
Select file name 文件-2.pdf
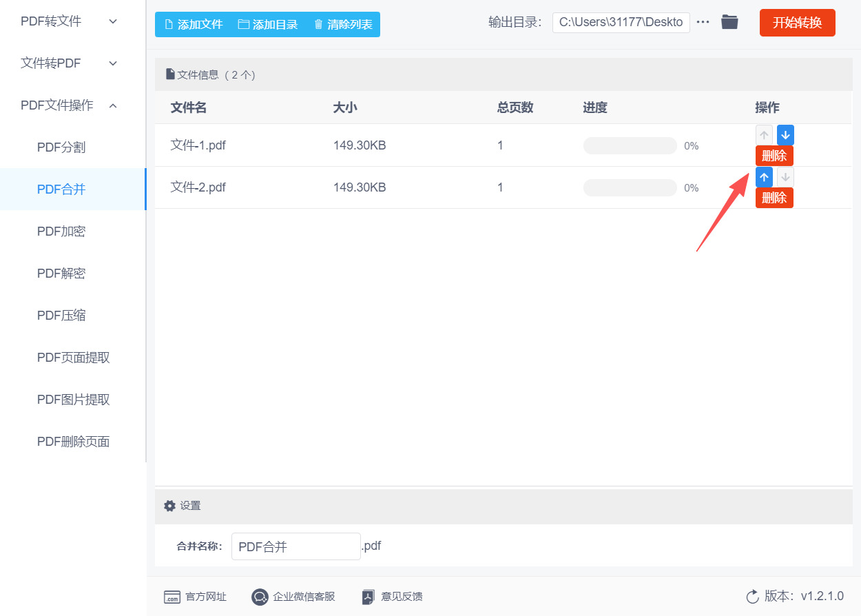[x=198, y=187]
